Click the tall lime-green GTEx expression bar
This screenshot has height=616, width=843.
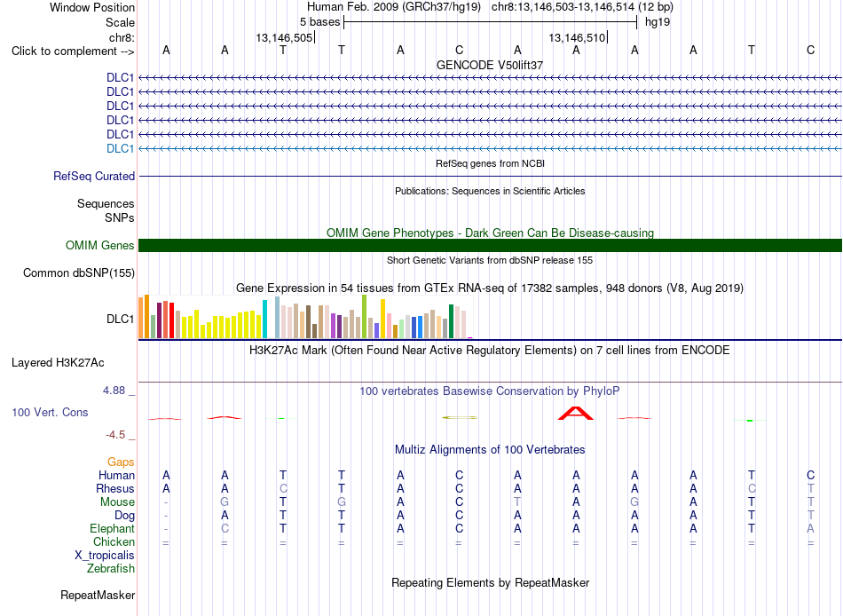pyautogui.click(x=364, y=316)
